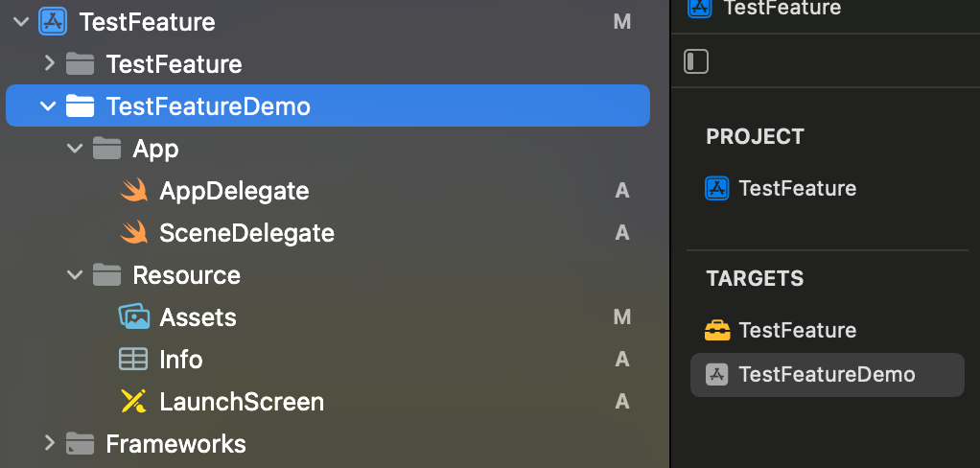Select the TestFeatureDemo target row

[x=827, y=375]
